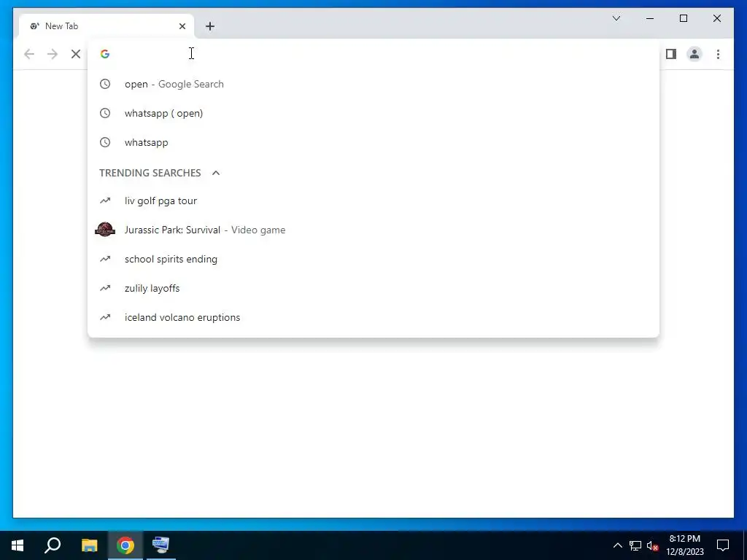Stop loading the page
Viewport: 747px width, 560px height.
[x=76, y=54]
